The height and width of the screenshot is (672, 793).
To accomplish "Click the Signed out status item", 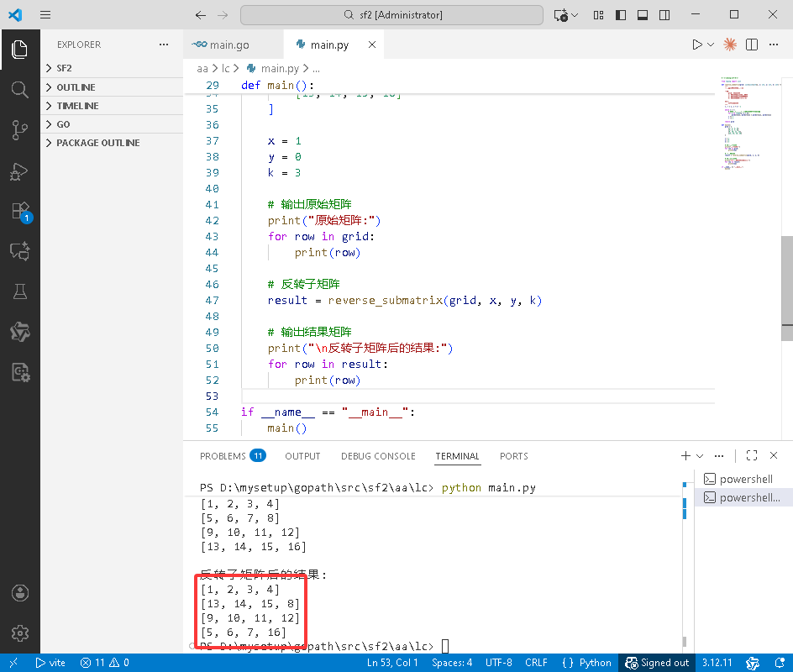I will tap(657, 663).
